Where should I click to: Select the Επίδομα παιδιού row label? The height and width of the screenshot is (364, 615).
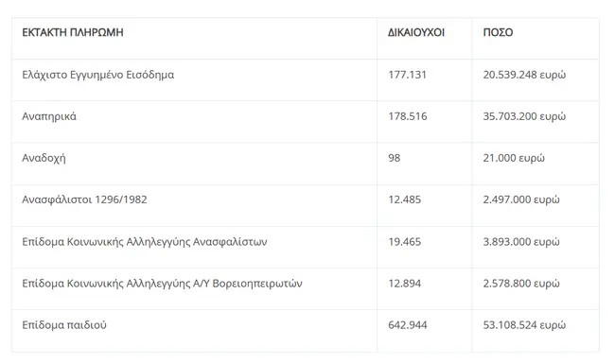tap(64, 325)
